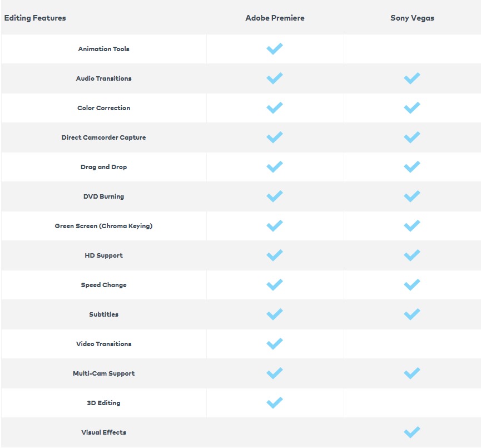Viewport: 481px width, 448px height.
Task: Click Adobe Premiere's Drag and Drop checkmark
Action: (x=275, y=167)
